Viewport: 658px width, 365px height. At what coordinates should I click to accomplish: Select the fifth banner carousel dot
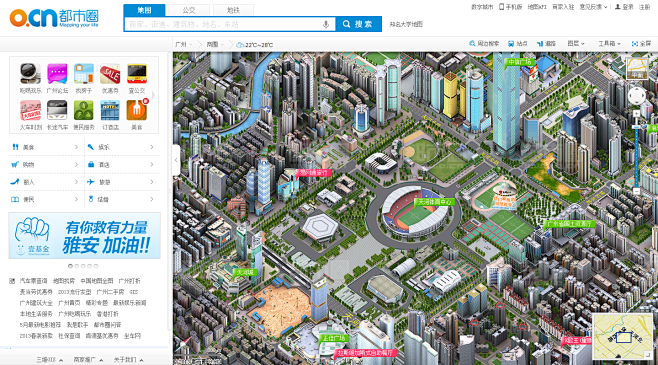point(96,266)
